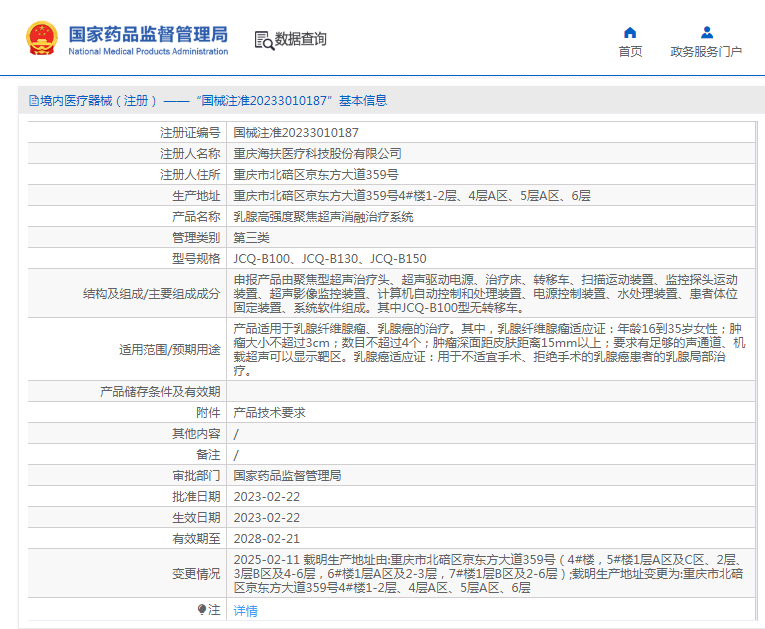Select registrant address 重庆市北碚区京东方大道359号
Image resolution: width=765 pixels, height=629 pixels.
click(316, 175)
